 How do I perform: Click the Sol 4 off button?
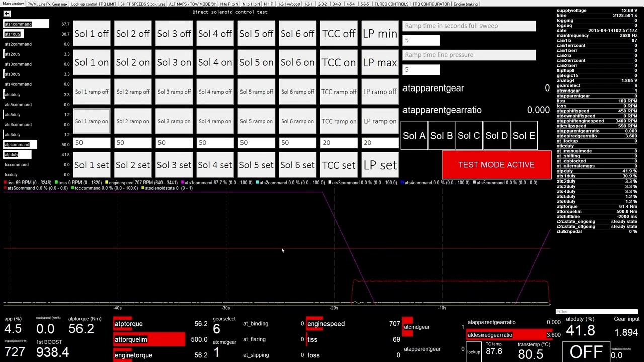(x=215, y=34)
